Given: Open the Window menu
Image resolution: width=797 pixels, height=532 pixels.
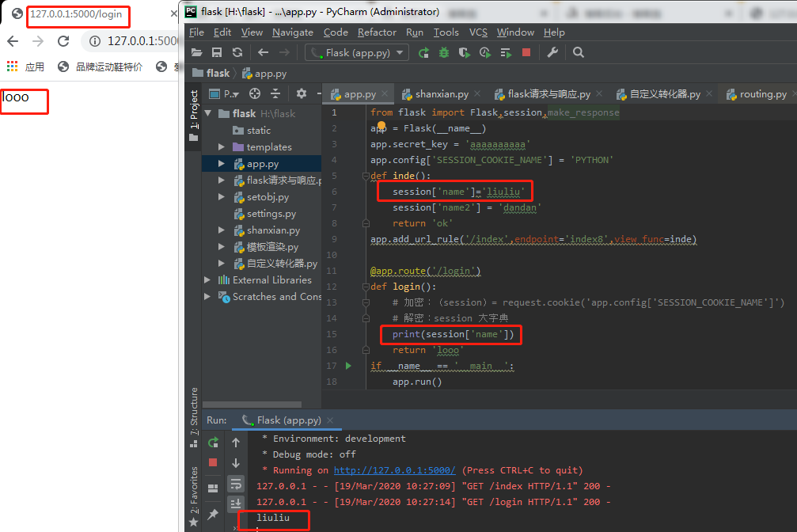Looking at the screenshot, I should point(515,32).
